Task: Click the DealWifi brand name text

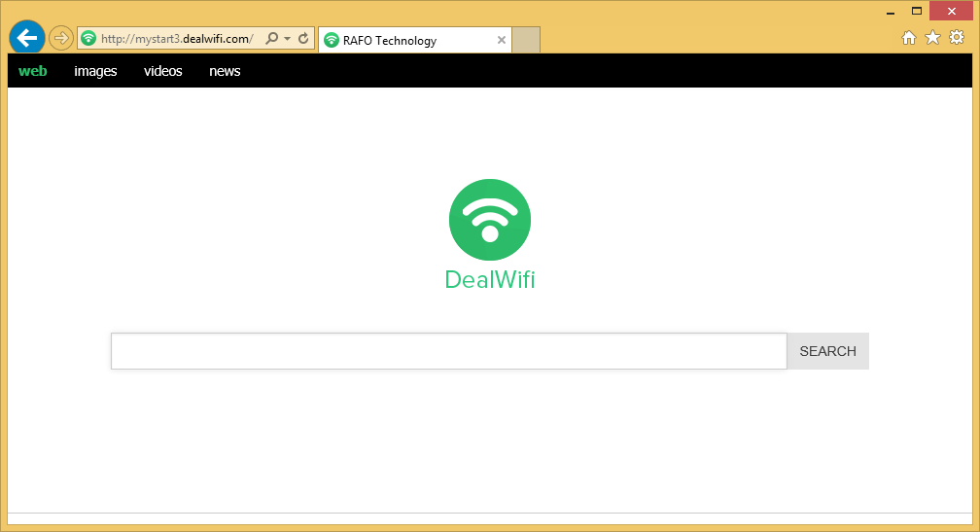Action: pos(490,279)
